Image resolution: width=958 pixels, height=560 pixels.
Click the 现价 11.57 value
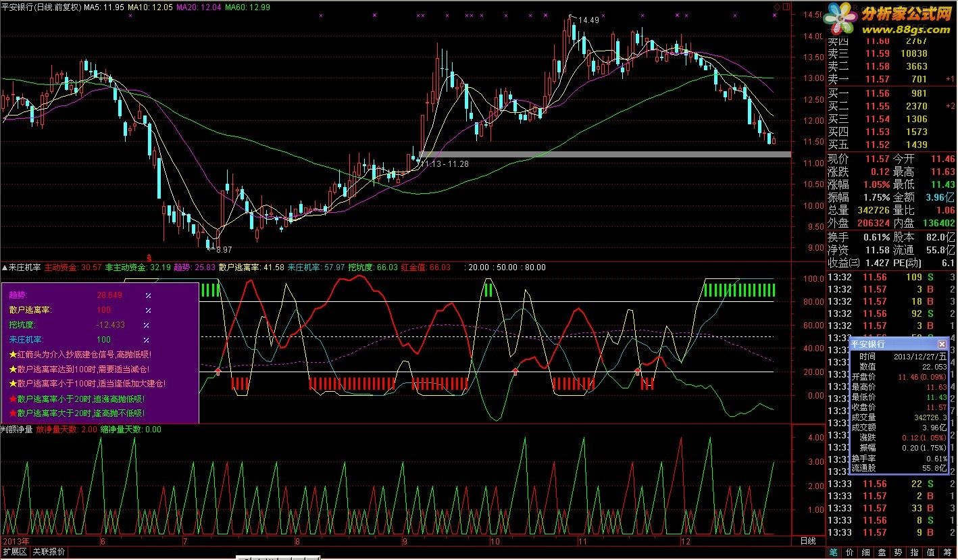878,159
